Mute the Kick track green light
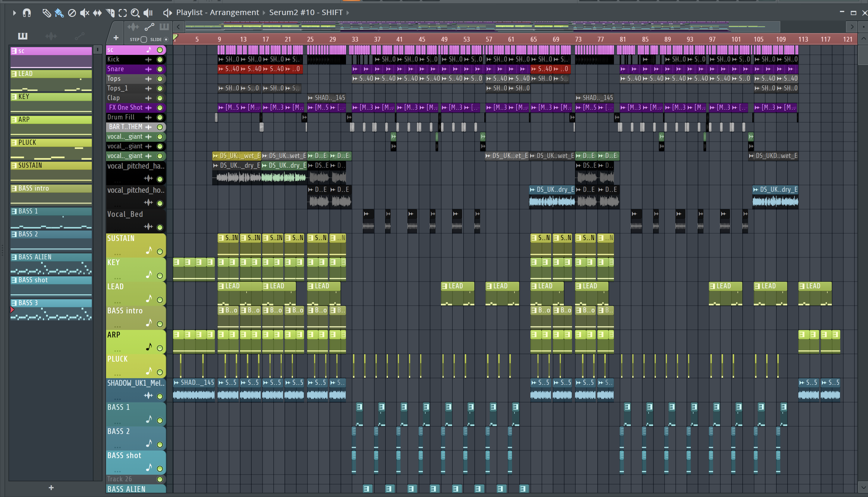Viewport: 868px width, 497px height. point(160,59)
